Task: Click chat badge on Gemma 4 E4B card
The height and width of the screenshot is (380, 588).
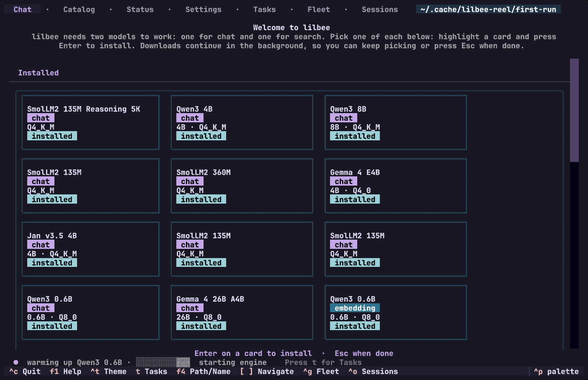Action: point(343,181)
